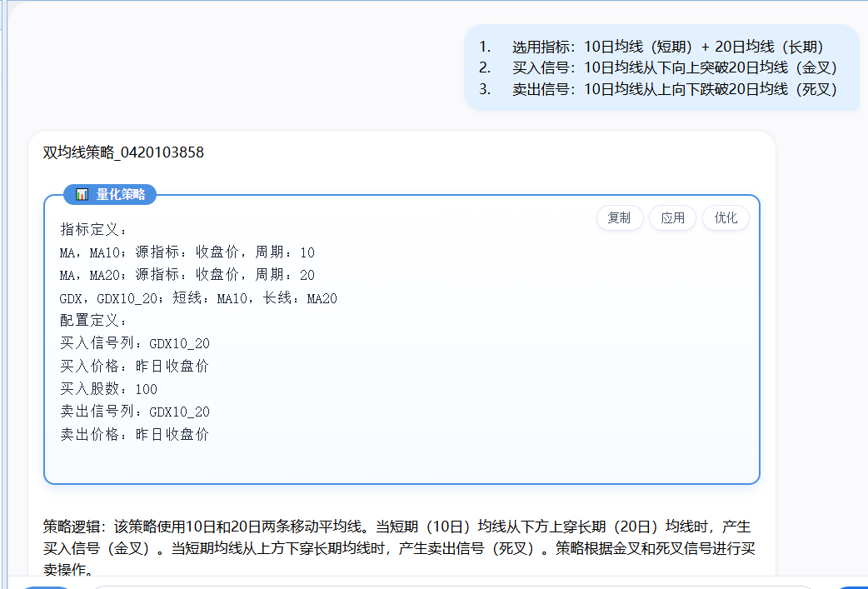The height and width of the screenshot is (589, 868).
Task: Select text 买入信号列：GDX10_20
Action: 135,343
